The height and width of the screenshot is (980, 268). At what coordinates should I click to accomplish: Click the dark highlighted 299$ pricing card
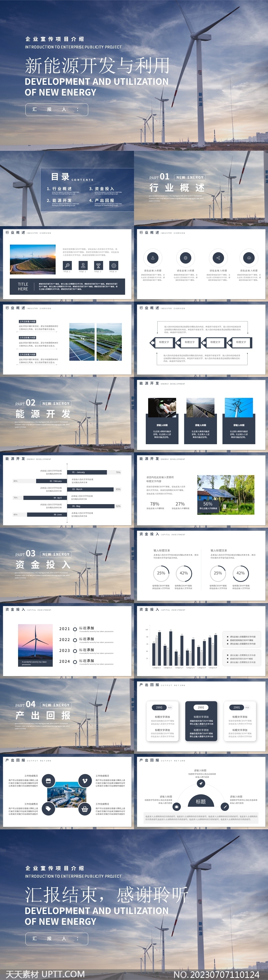pyautogui.click(x=201, y=721)
